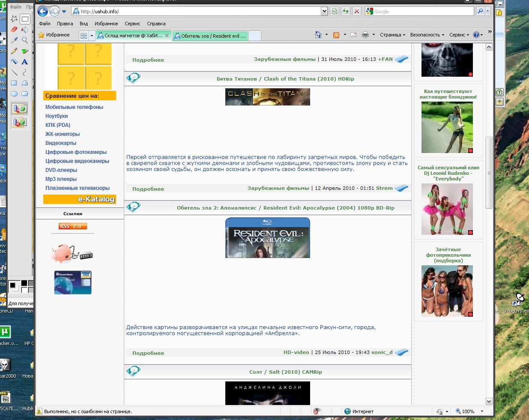
Task: Open the Избранное menu in menu bar
Action: tap(106, 24)
